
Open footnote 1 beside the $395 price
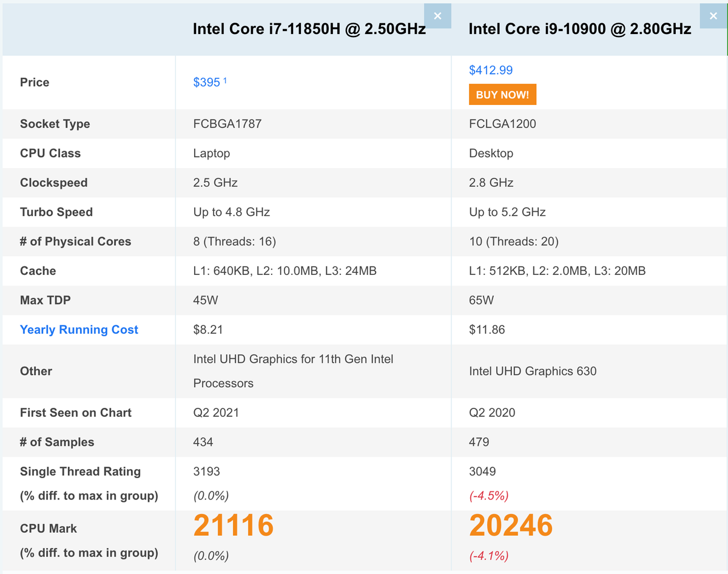[x=225, y=80]
